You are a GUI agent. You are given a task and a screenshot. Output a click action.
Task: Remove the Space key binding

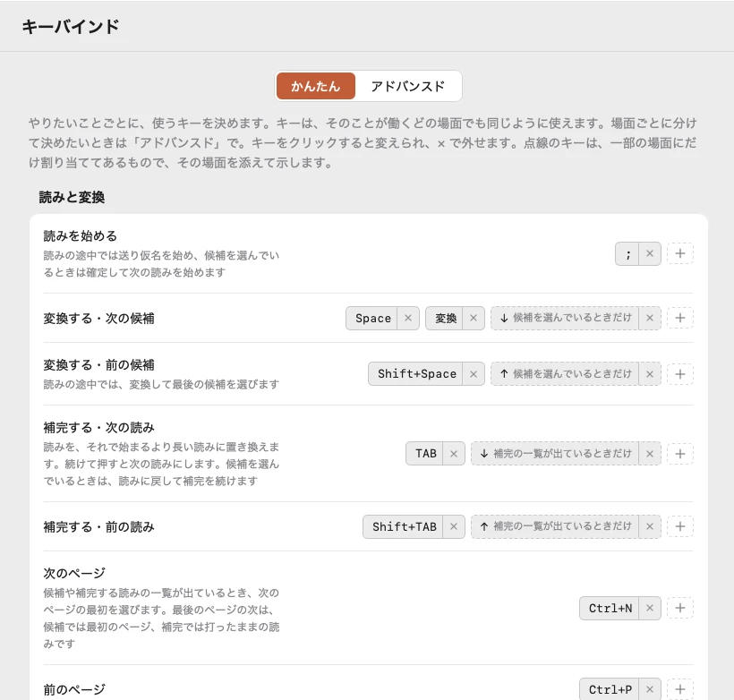tap(408, 319)
